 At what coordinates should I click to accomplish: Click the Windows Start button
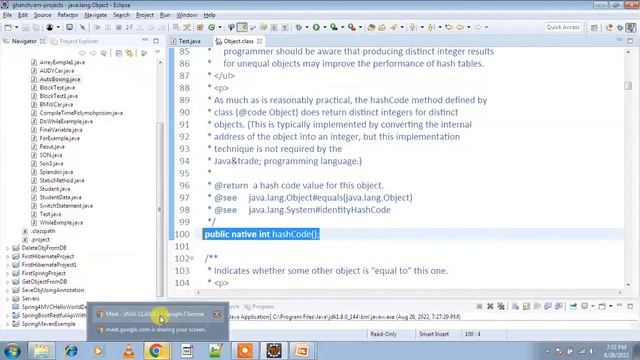tap(12, 351)
